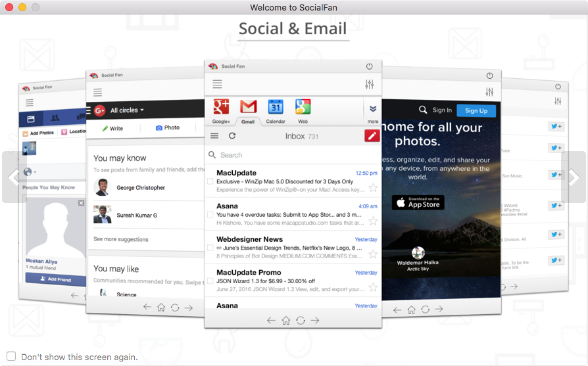This screenshot has height=366, width=588.
Task: Click 'See more suggestions' link
Action: (121, 239)
